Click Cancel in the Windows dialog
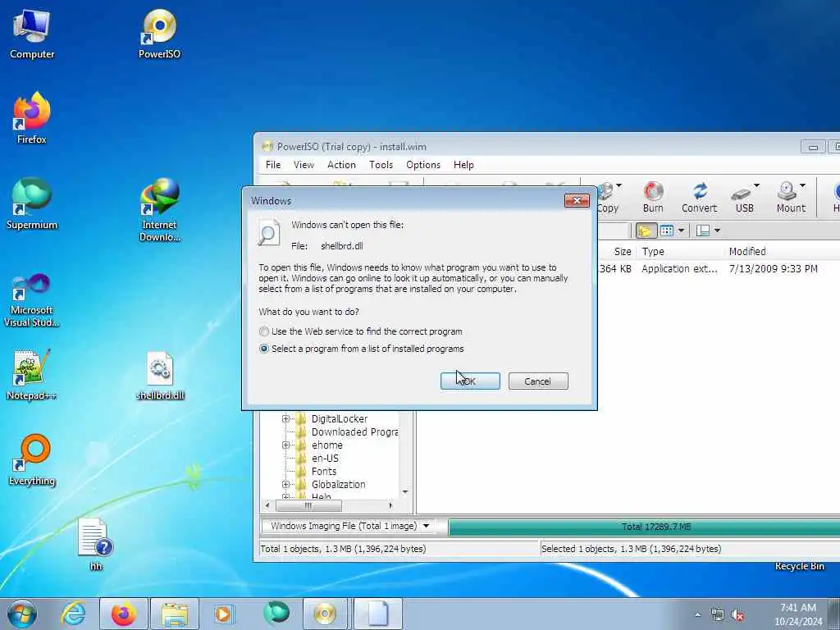 (x=538, y=381)
